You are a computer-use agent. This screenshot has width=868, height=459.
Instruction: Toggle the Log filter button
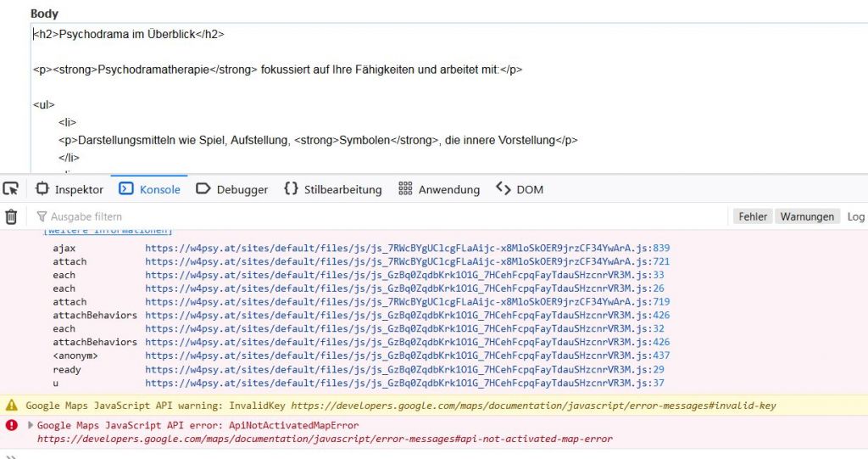(x=855, y=216)
